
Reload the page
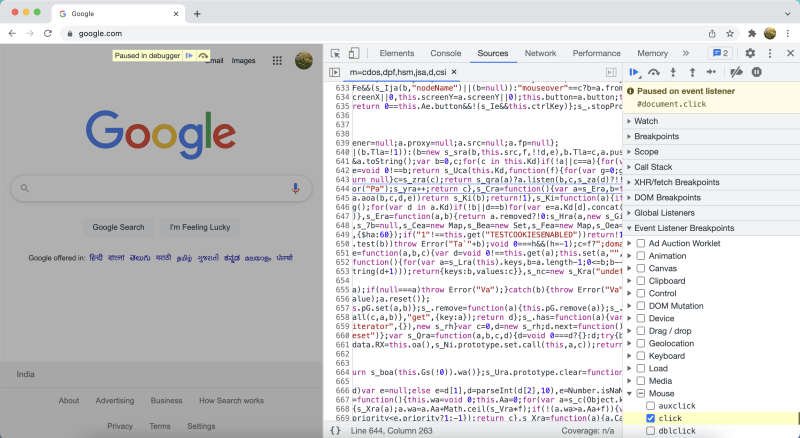(48, 34)
